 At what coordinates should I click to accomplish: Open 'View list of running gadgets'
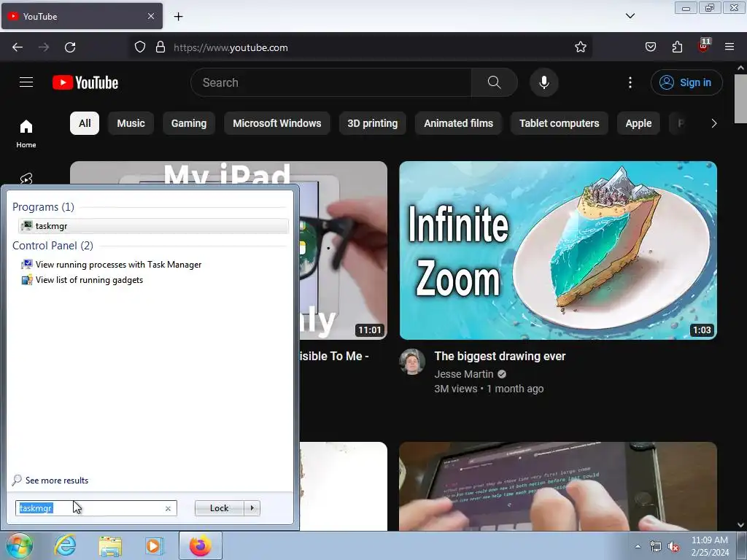89,280
